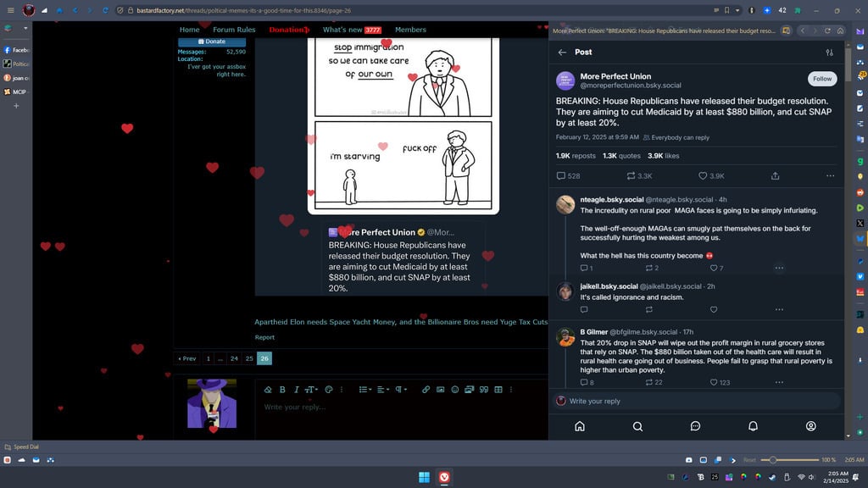Open the font size dropdown in editor
868x488 pixels.
pos(310,390)
